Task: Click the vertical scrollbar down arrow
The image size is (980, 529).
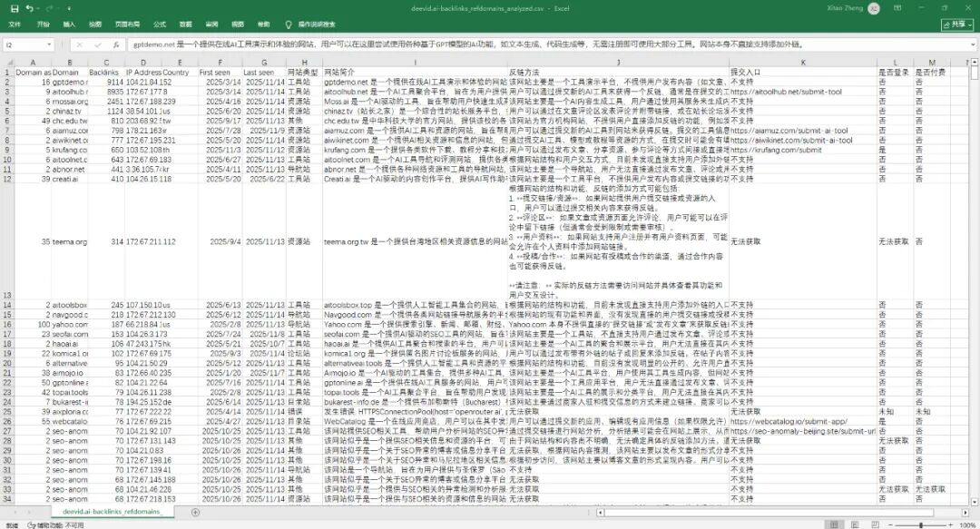Action: coord(975,502)
